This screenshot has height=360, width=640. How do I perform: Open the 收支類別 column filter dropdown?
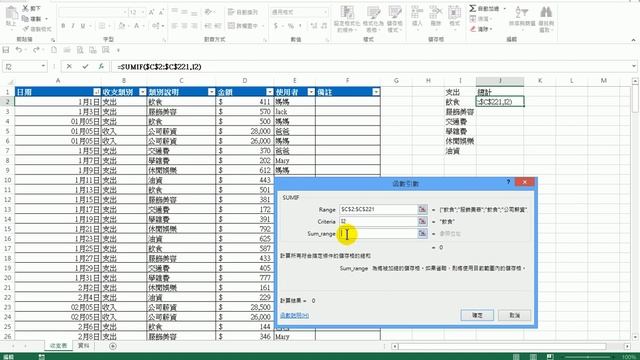142,92
